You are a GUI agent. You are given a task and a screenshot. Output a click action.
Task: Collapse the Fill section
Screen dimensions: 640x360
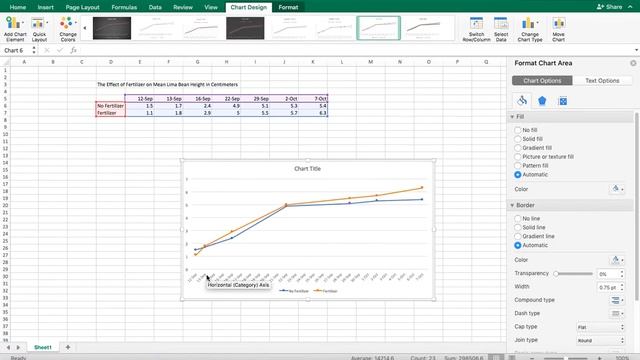(x=512, y=117)
